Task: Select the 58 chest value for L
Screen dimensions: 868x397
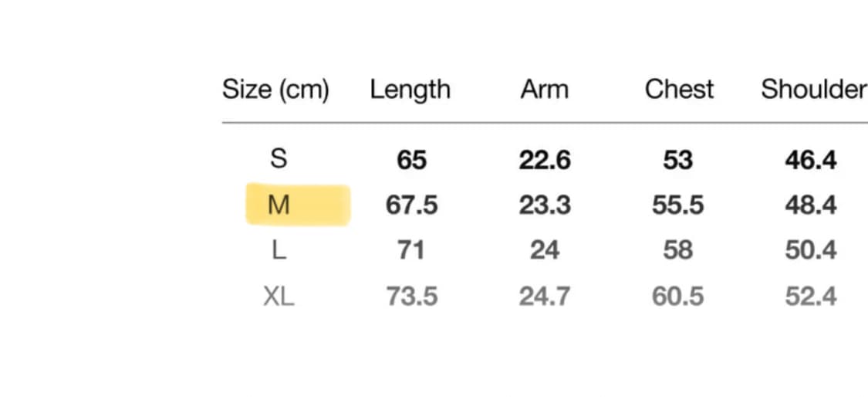Action: point(678,250)
